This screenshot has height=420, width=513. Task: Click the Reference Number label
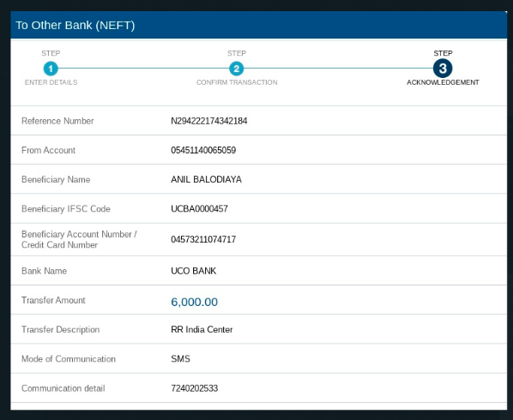point(57,121)
